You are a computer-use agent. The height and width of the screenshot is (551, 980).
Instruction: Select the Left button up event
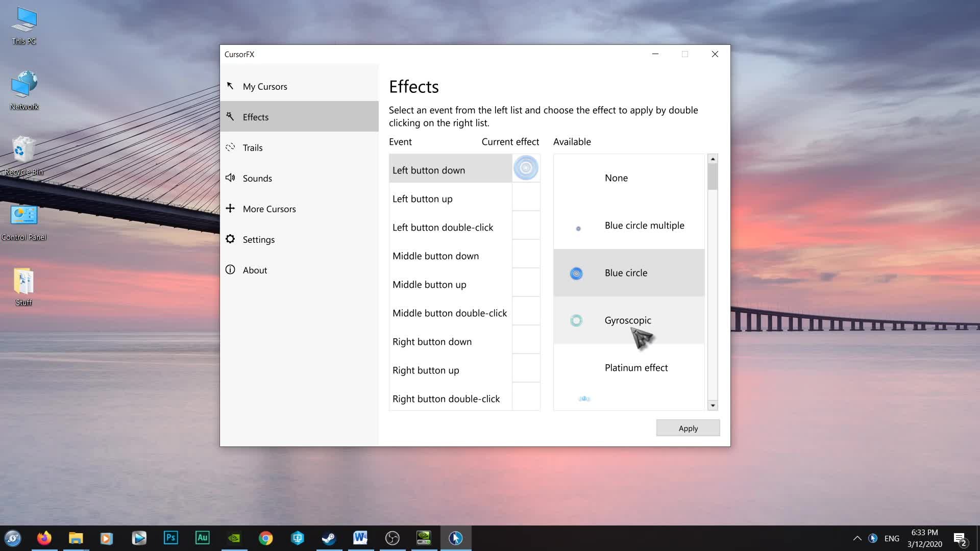point(422,199)
